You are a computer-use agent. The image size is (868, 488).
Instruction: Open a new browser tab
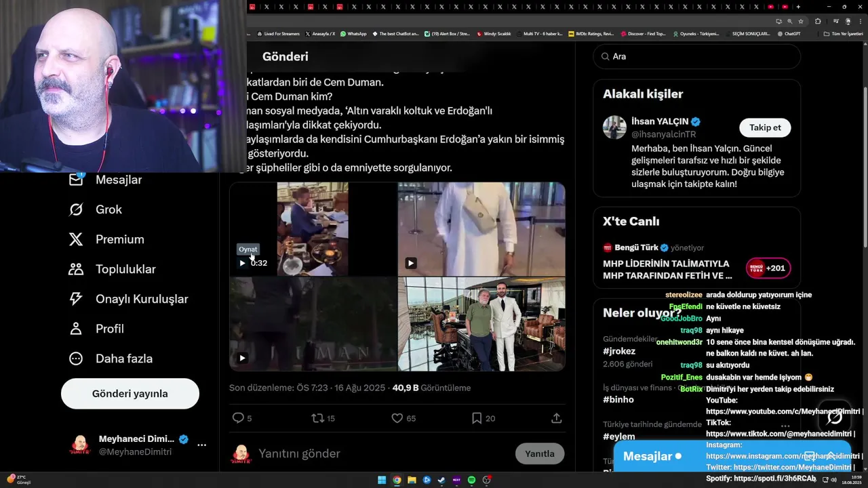(798, 7)
